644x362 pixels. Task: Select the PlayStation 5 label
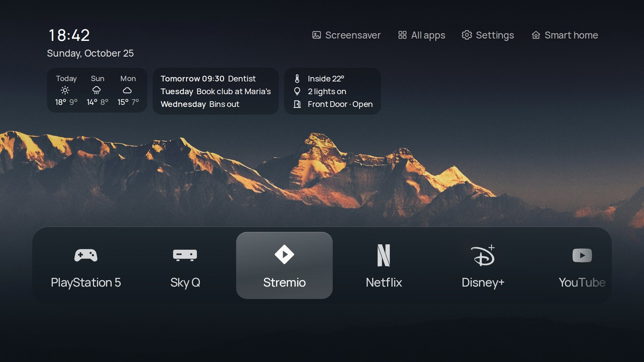(x=86, y=283)
